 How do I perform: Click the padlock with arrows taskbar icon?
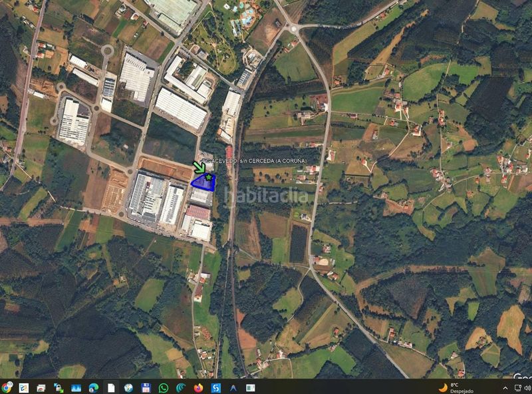pos(59,387)
